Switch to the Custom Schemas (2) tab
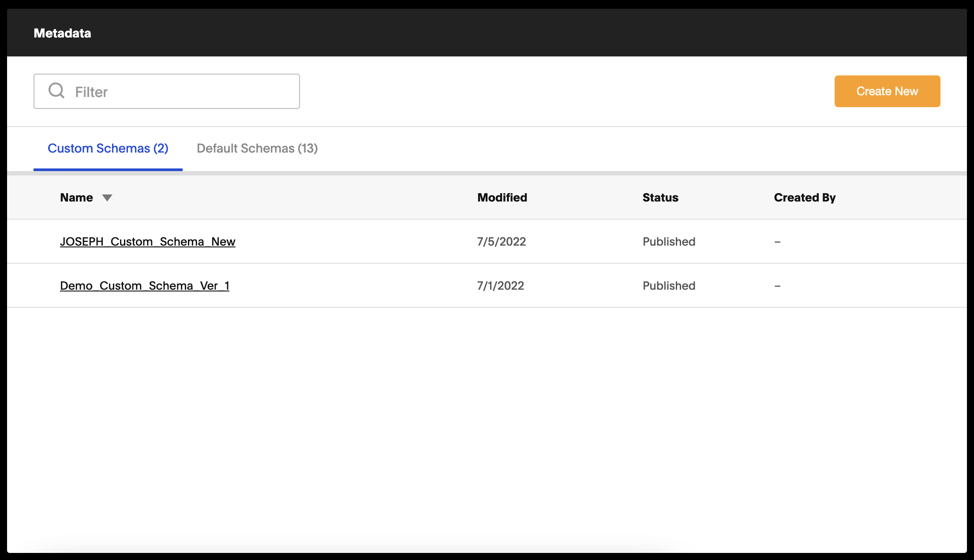 108,149
